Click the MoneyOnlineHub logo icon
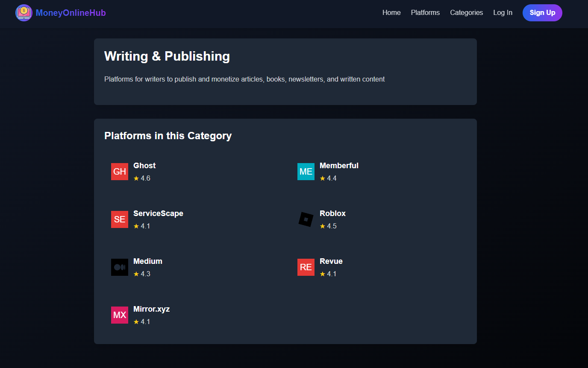This screenshot has width=588, height=368. (x=24, y=13)
